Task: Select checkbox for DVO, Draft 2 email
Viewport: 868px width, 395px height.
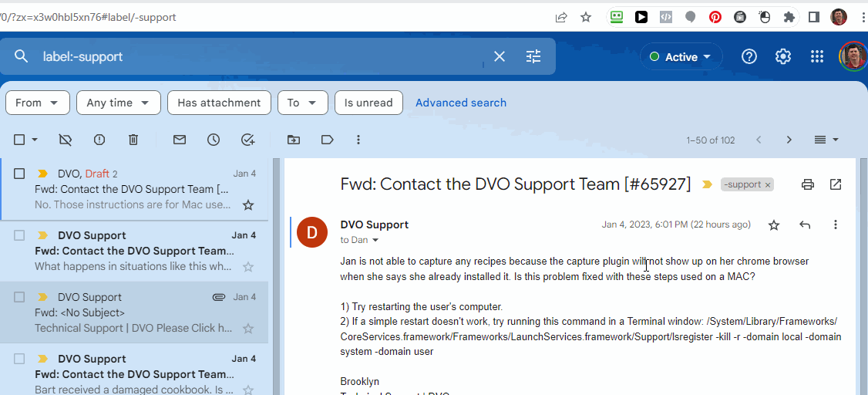Action: coord(19,174)
